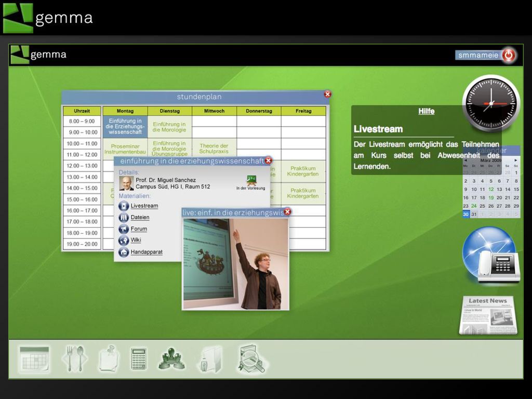Click the analog clock widget

point(490,103)
